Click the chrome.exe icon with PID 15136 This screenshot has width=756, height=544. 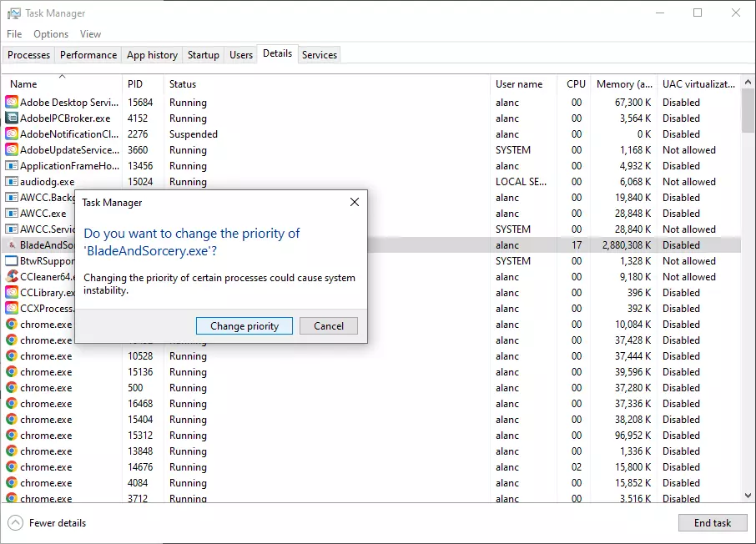pos(12,372)
